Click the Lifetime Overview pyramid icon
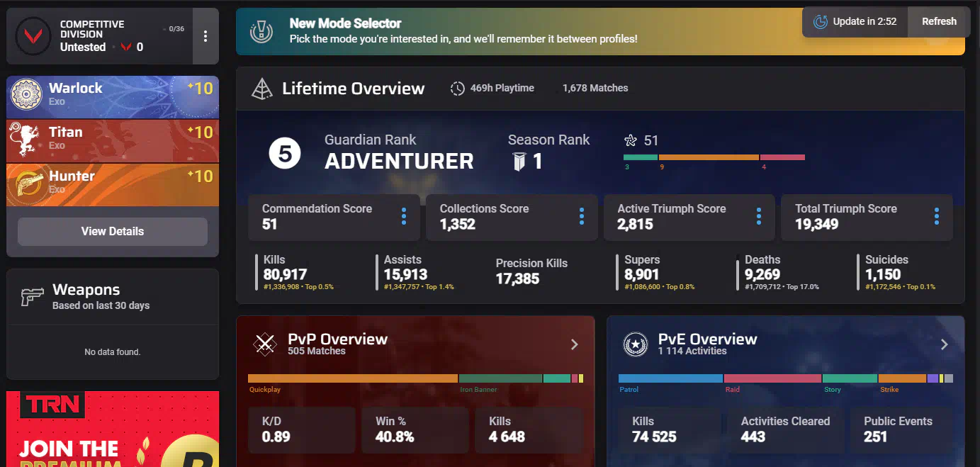Screen dimensions: 980x467 (x=263, y=89)
